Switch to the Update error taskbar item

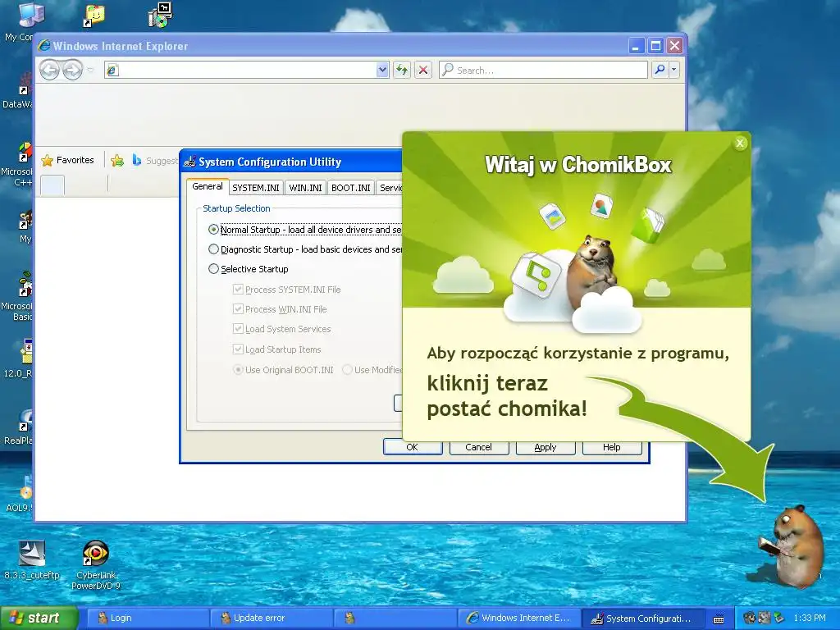click(x=272, y=619)
